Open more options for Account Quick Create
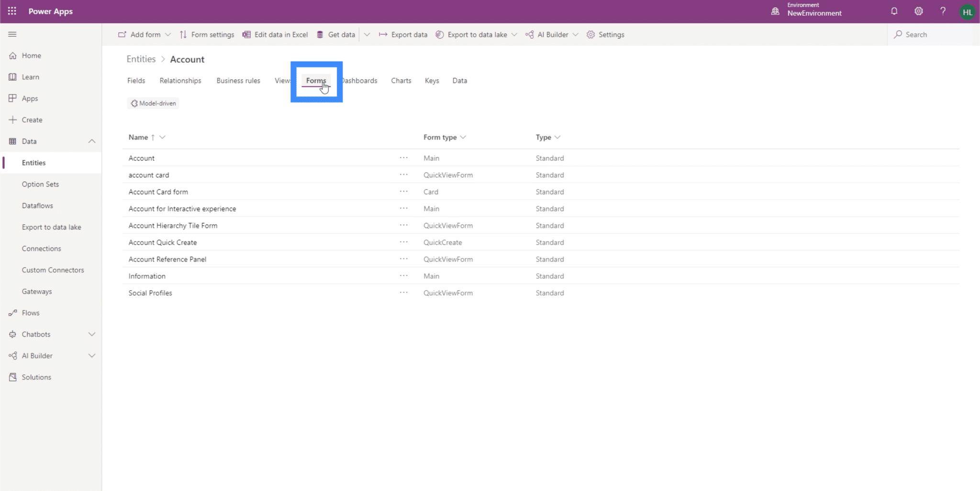 click(x=404, y=242)
